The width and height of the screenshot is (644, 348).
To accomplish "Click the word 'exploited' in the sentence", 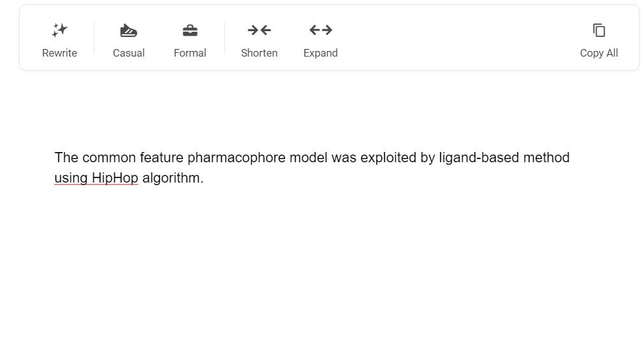I will pyautogui.click(x=388, y=158).
